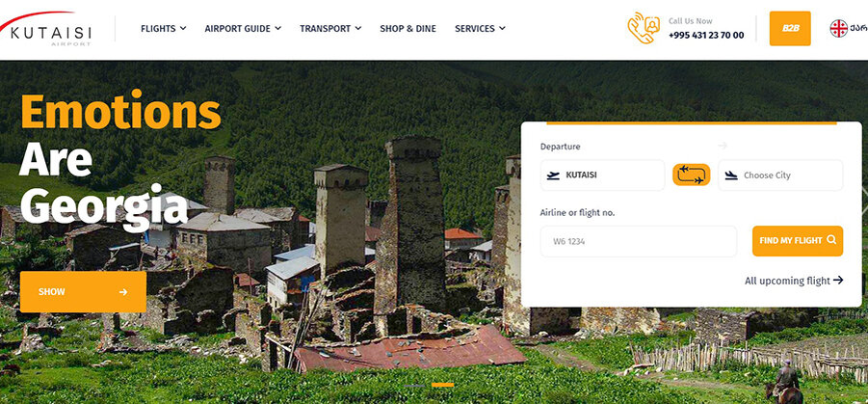Open the SHOP & DINE page
Image resolution: width=868 pixels, height=404 pixels.
coord(408,28)
